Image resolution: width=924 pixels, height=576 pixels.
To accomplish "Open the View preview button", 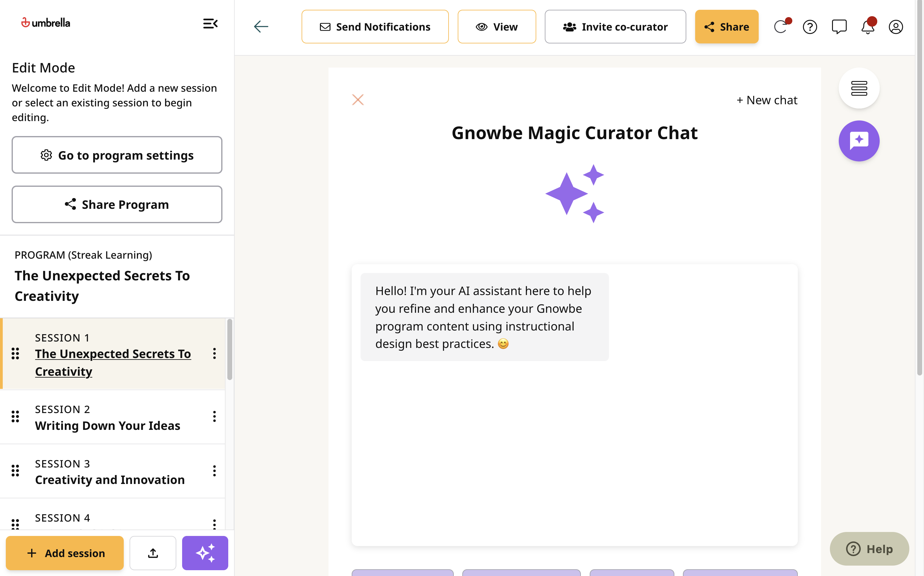I will pos(497,27).
